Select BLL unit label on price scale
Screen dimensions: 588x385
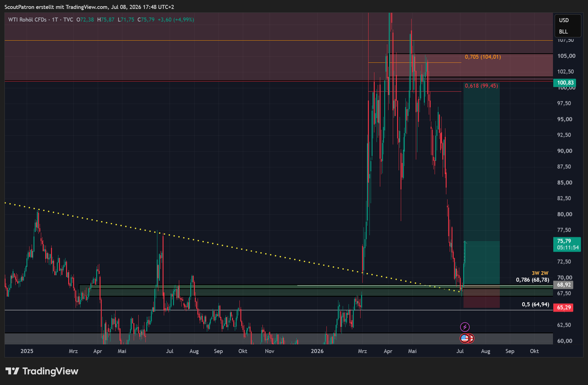563,31
